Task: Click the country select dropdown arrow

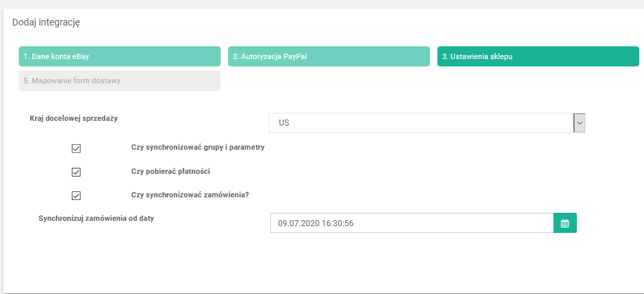Action: coord(580,123)
